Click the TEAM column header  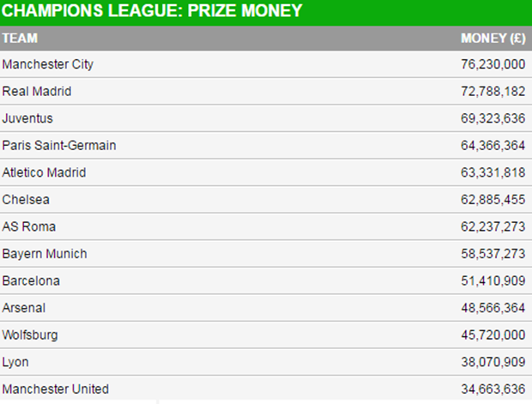[x=20, y=38]
